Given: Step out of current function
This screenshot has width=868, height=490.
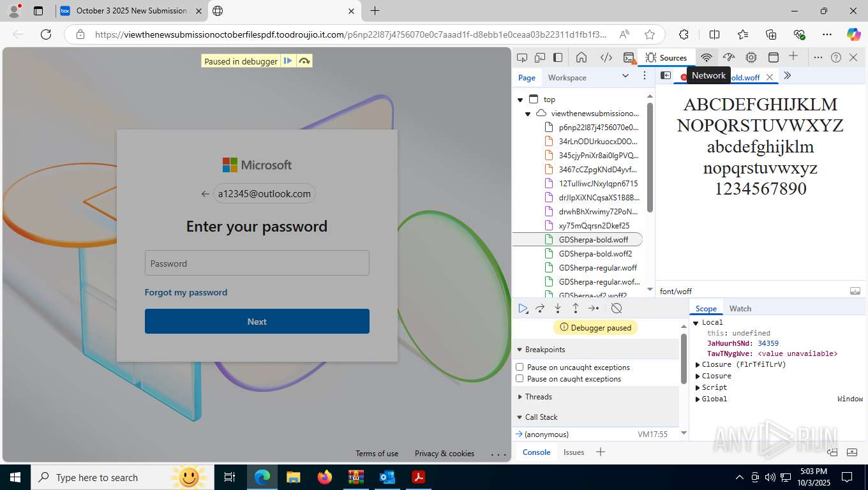Looking at the screenshot, I should [576, 308].
